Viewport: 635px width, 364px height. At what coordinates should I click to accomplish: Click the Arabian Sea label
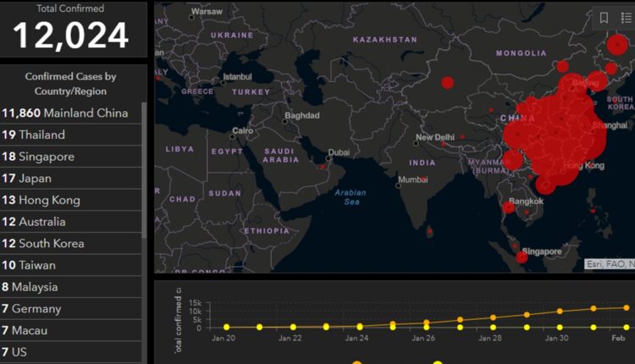(351, 197)
